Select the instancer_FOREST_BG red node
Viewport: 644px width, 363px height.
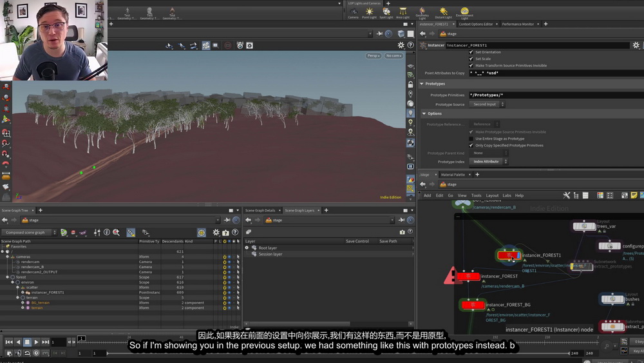[x=473, y=305]
